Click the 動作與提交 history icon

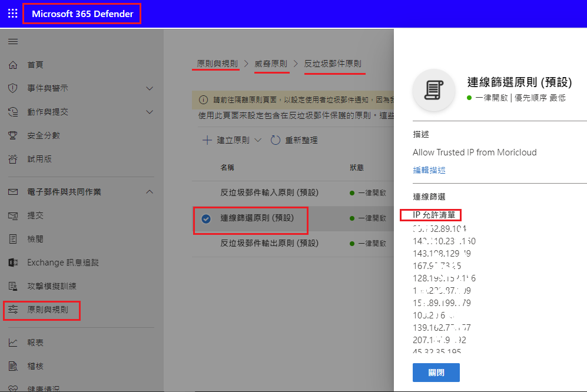pos(13,112)
